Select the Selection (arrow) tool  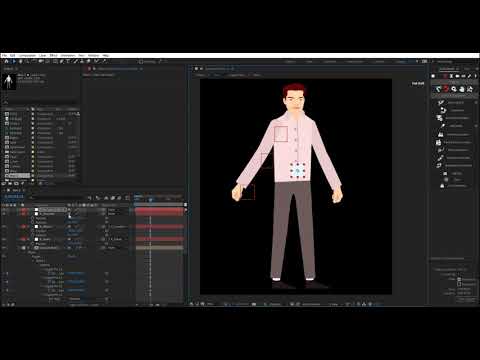click(x=14, y=61)
